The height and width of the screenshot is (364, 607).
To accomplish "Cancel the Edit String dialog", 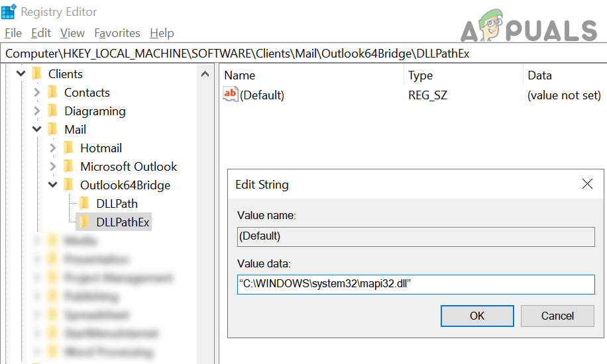I will [557, 316].
